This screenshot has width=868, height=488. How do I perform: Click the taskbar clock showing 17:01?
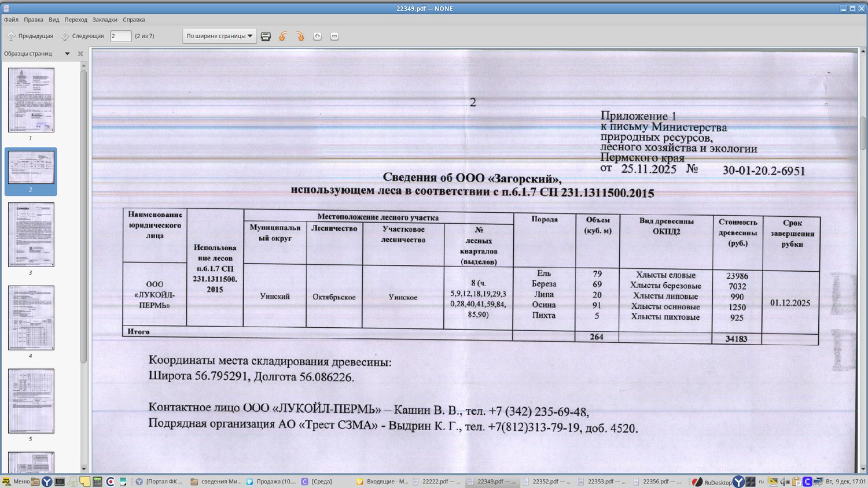coord(845,482)
